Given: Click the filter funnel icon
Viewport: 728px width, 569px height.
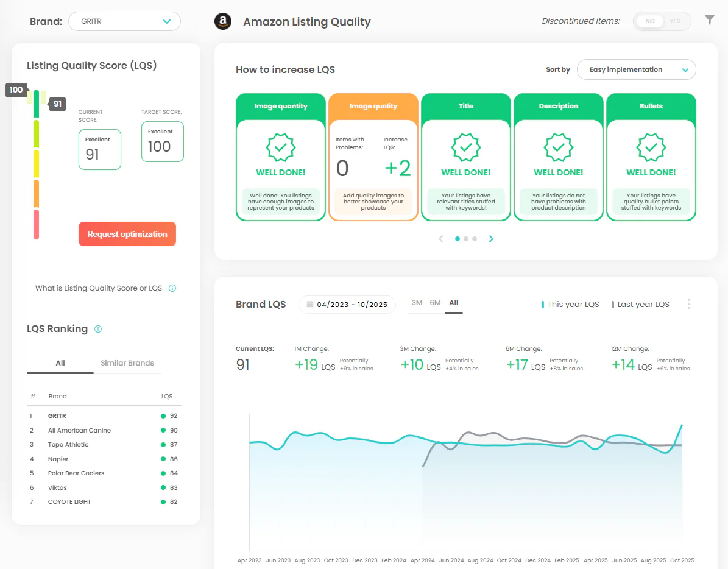Looking at the screenshot, I should [x=709, y=21].
